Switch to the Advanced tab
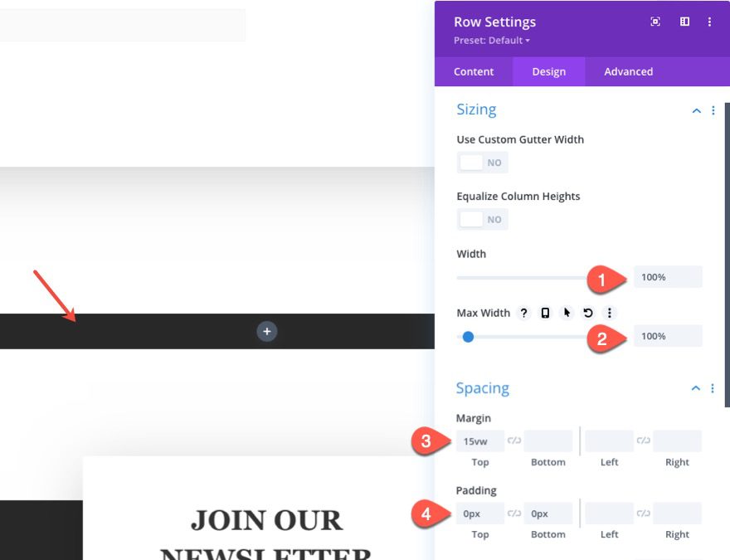 click(628, 71)
